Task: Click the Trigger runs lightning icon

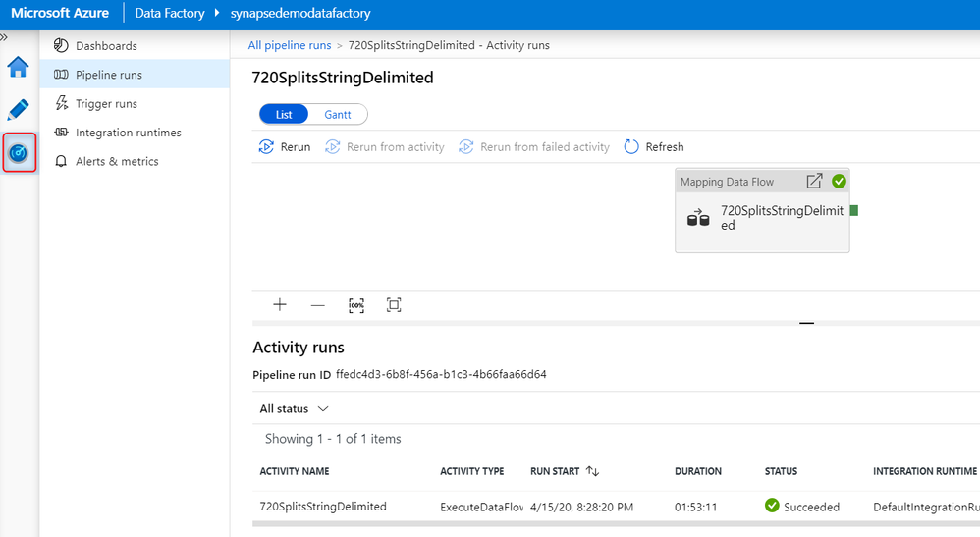Action: pos(61,102)
